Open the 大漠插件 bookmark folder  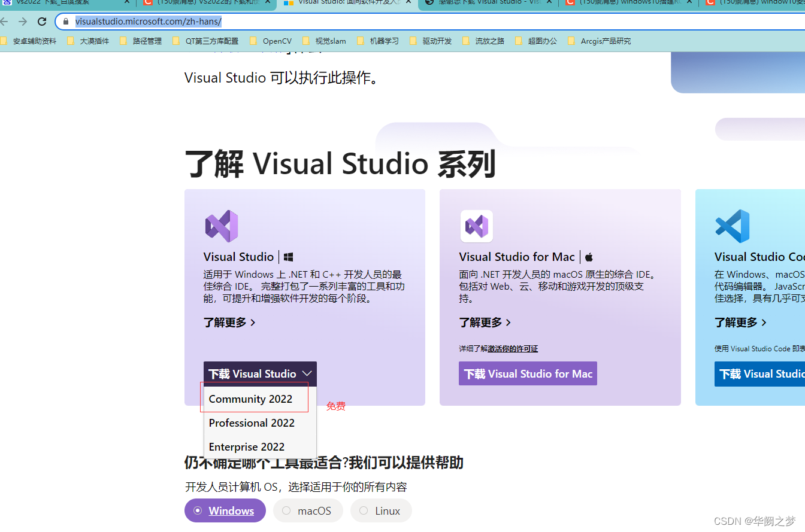pyautogui.click(x=89, y=41)
